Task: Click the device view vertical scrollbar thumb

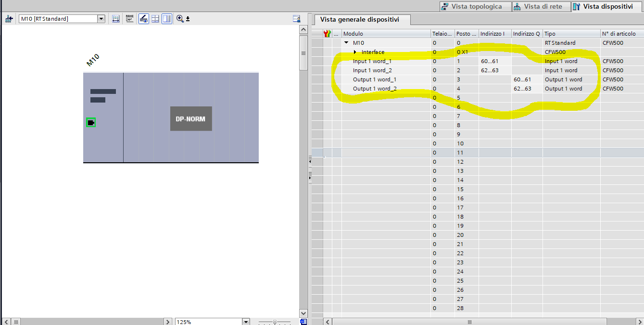Action: pyautogui.click(x=303, y=53)
